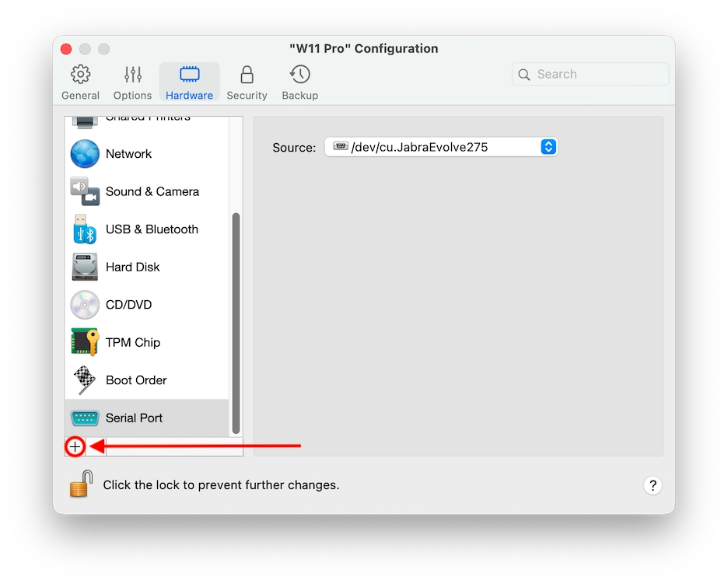Switch to the Options tab
Image resolution: width=728 pixels, height=584 pixels.
click(x=132, y=83)
